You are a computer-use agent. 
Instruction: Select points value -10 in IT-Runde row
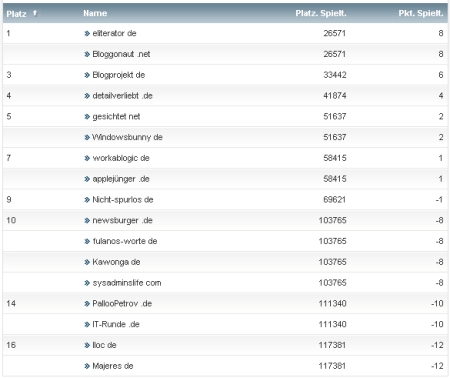coord(437,324)
